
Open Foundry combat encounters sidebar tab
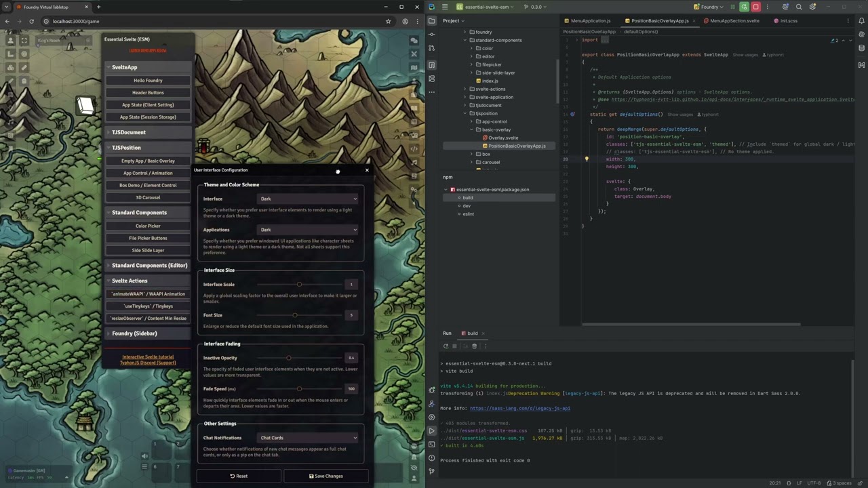pos(414,54)
